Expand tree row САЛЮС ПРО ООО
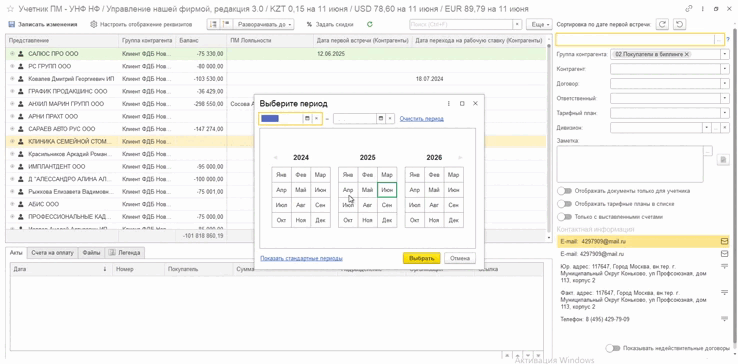 [12, 54]
